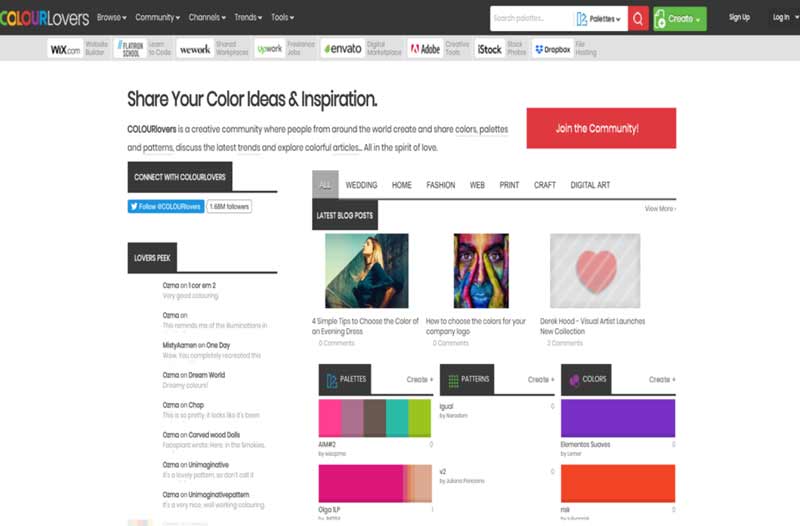Open 'Ozma on Carved wood Dolls' comment

coord(201,435)
